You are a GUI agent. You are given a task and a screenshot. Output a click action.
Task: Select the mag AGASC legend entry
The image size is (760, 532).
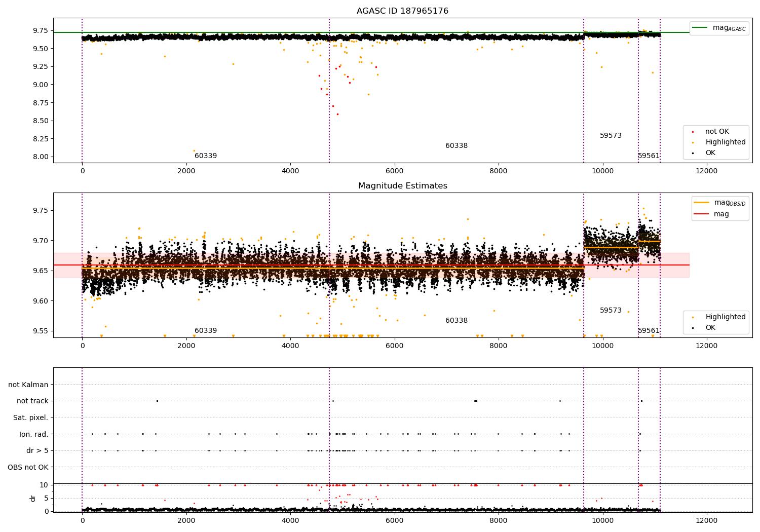coord(729,28)
